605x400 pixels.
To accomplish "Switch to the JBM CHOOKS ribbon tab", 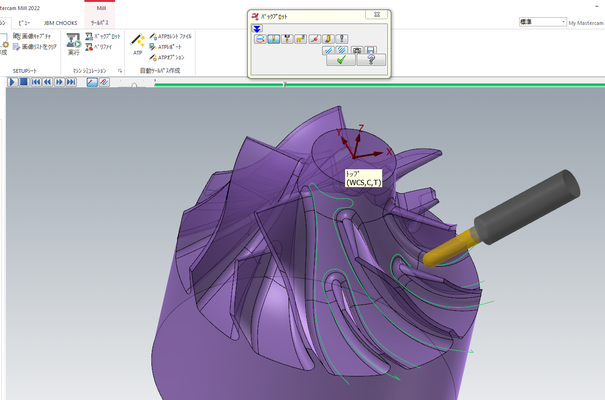I will [61, 23].
